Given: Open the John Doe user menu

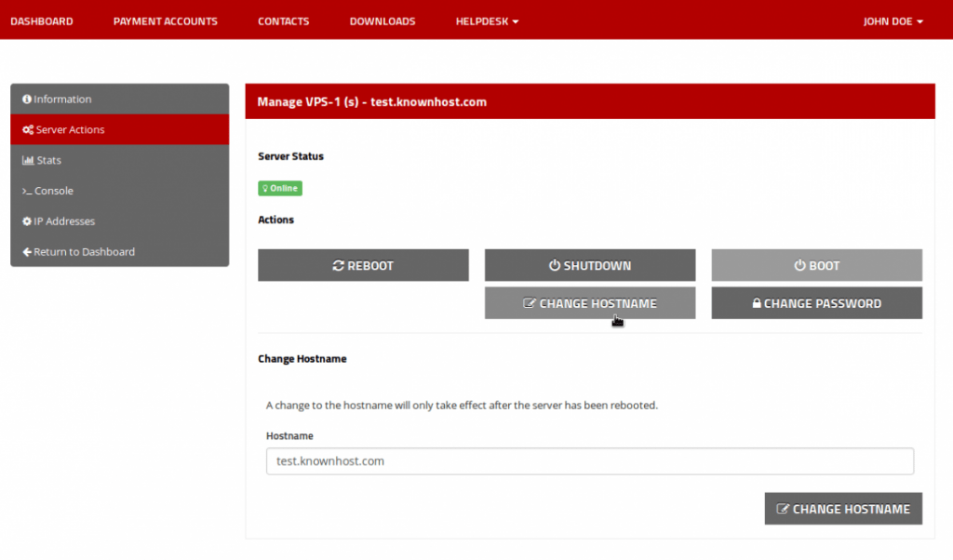Looking at the screenshot, I should point(893,21).
